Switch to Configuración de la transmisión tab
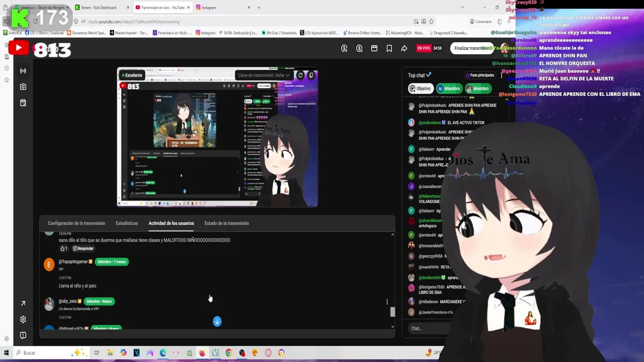644x362 pixels. point(76,223)
